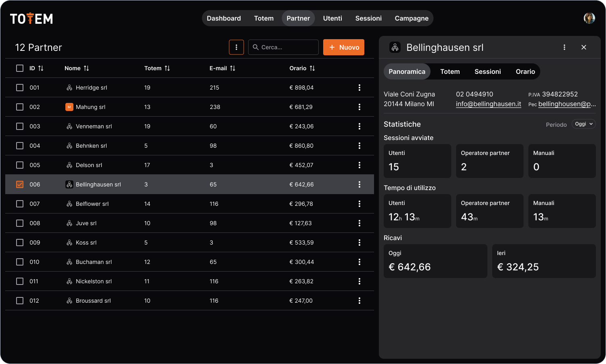This screenshot has width=606, height=364.
Task: Switch to the Sessioni tab in detail panel
Action: [487, 71]
